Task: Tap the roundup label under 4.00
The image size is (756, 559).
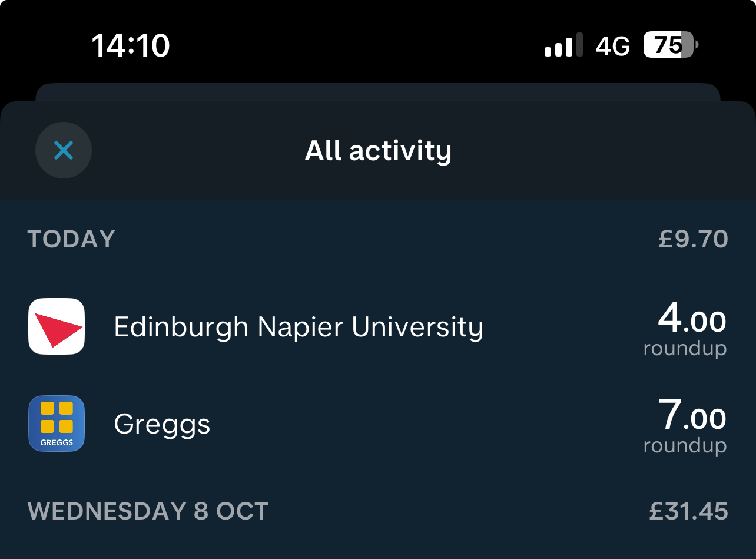Action: click(x=685, y=349)
